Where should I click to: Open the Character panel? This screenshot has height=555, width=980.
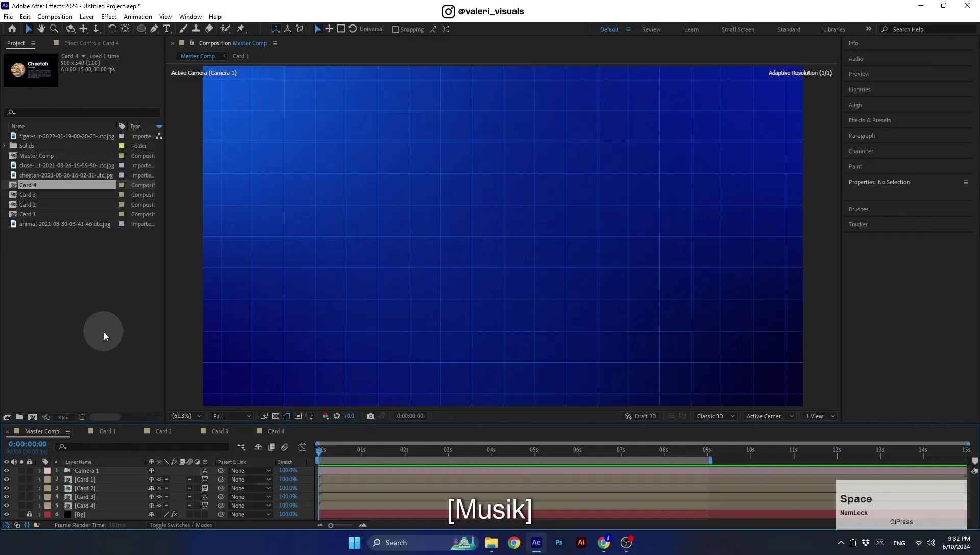(x=861, y=151)
